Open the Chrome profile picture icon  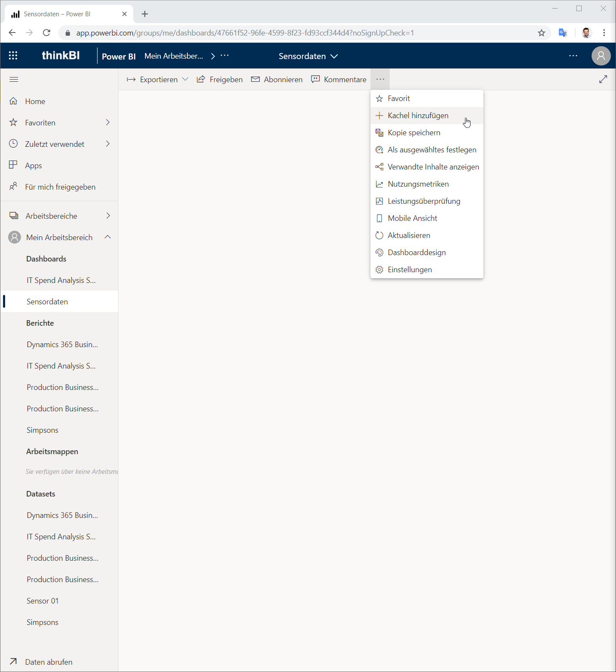point(586,33)
